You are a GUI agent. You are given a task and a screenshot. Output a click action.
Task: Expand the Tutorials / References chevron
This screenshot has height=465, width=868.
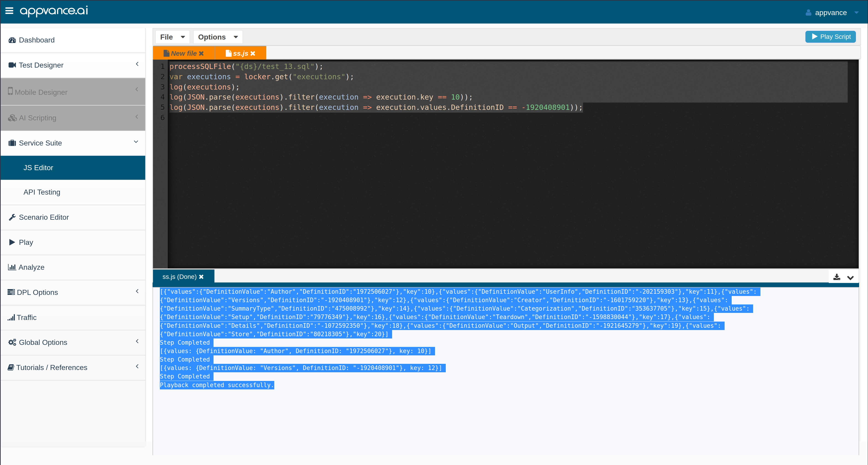[x=137, y=366]
